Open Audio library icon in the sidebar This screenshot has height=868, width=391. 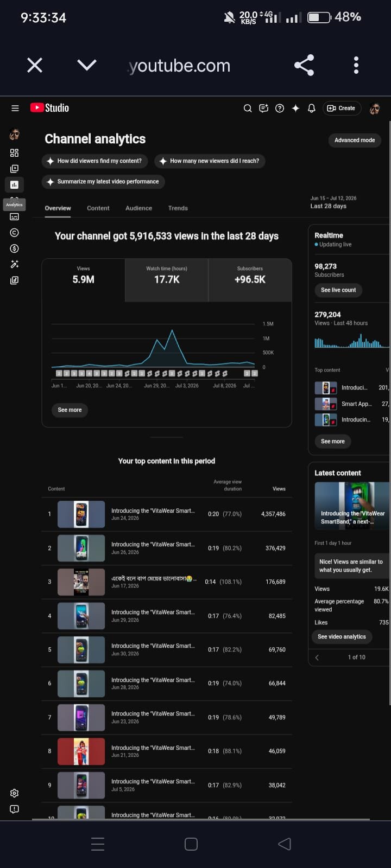pos(15,280)
